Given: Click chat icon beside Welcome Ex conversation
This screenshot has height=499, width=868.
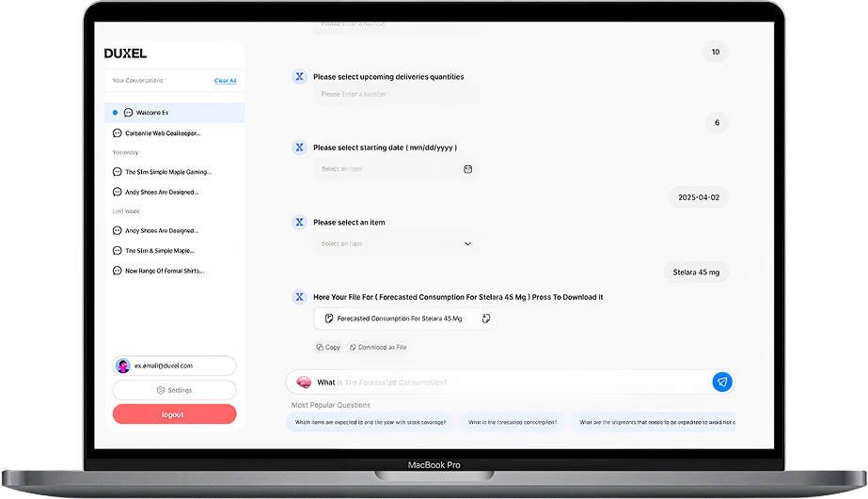Looking at the screenshot, I should (128, 113).
